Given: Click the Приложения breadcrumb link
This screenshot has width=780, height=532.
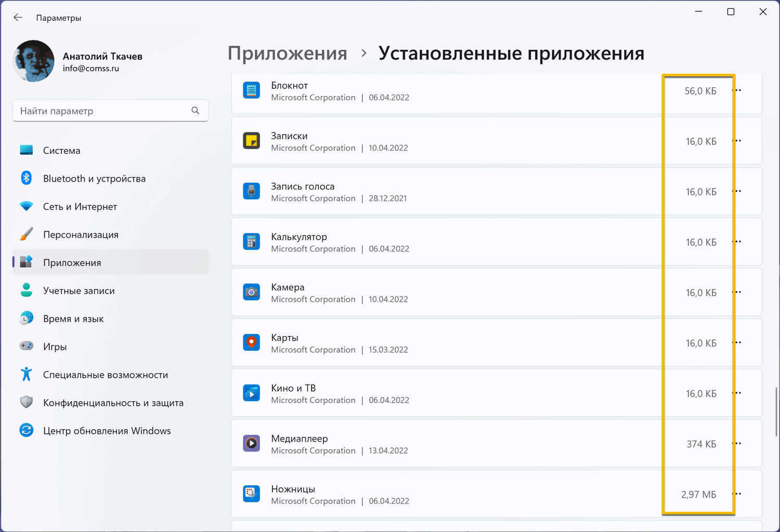Looking at the screenshot, I should pyautogui.click(x=288, y=54).
